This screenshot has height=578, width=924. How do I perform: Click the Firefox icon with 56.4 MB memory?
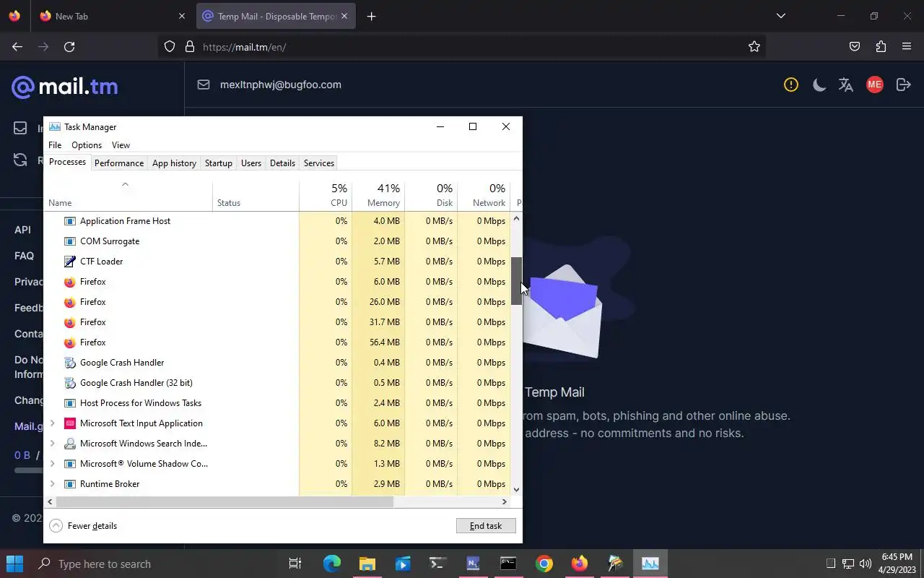70,342
